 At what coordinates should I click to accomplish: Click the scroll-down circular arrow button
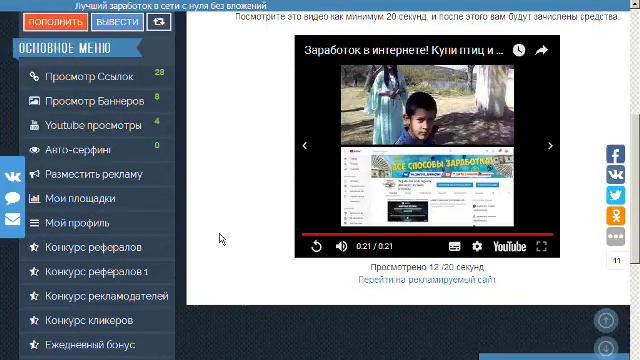coord(606,348)
